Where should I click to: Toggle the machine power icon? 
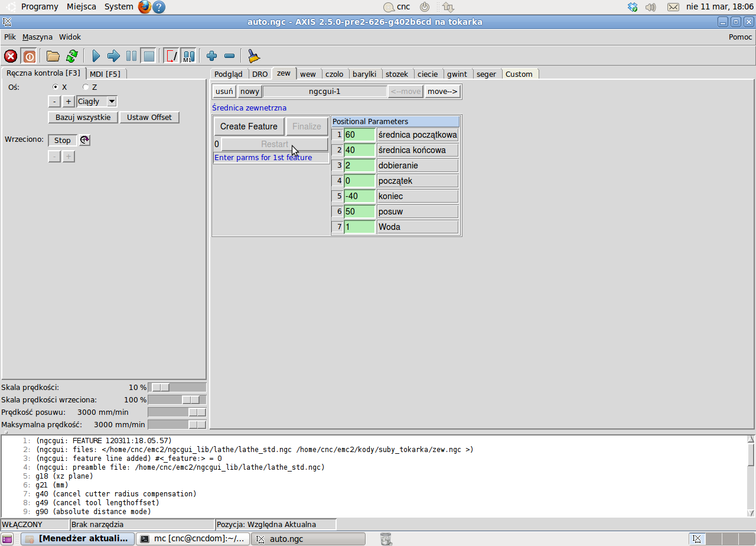(x=29, y=56)
